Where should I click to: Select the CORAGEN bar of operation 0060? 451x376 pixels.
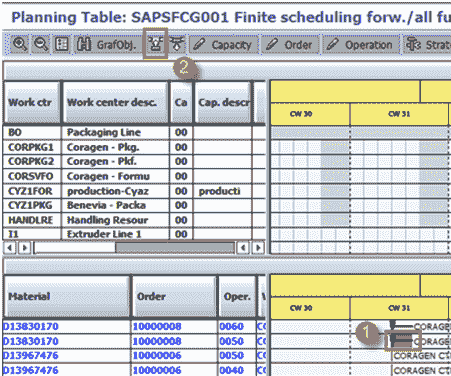[x=403, y=326]
